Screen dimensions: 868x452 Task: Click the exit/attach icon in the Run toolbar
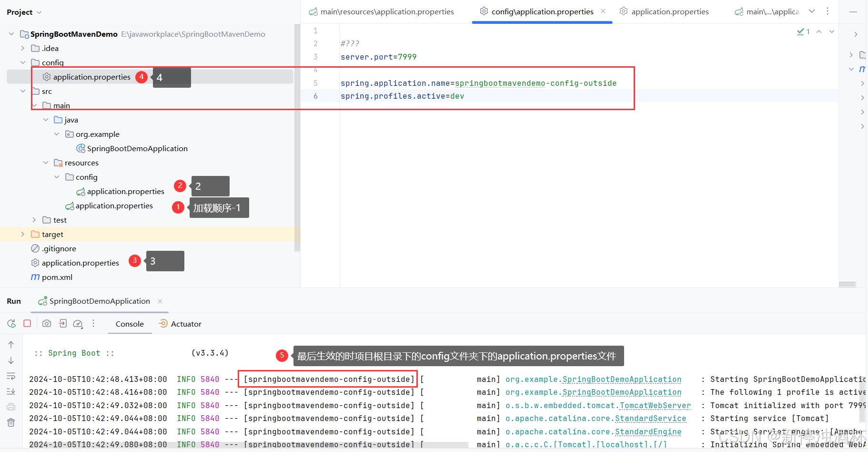click(63, 323)
